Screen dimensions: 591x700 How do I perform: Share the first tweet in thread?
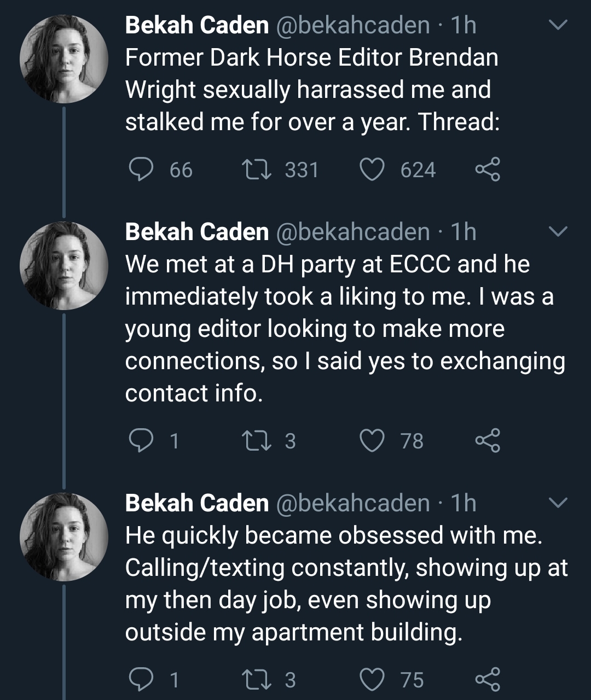tap(487, 170)
